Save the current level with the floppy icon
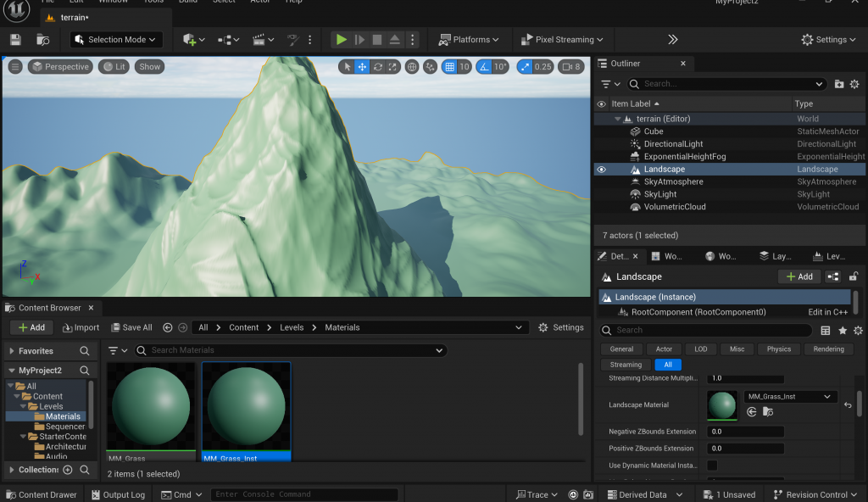Image resolution: width=868 pixels, height=502 pixels. tap(15, 39)
